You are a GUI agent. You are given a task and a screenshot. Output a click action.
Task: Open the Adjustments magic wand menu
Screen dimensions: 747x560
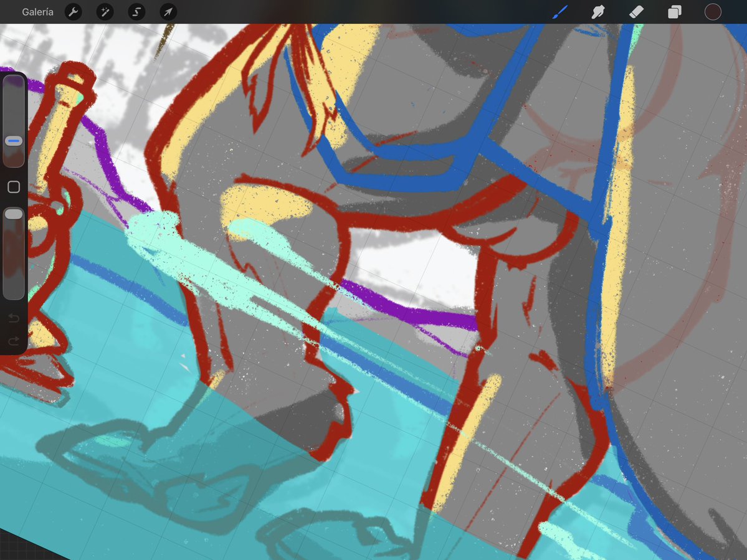(105, 12)
